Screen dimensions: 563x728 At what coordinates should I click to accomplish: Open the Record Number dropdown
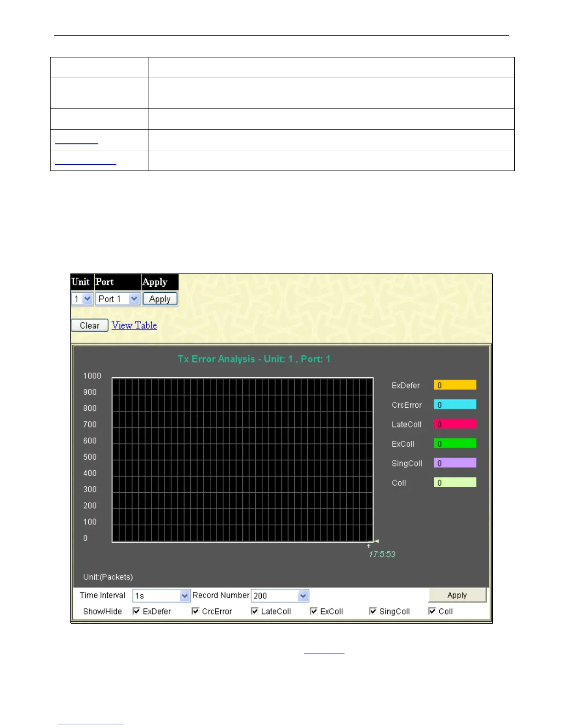[280, 596]
